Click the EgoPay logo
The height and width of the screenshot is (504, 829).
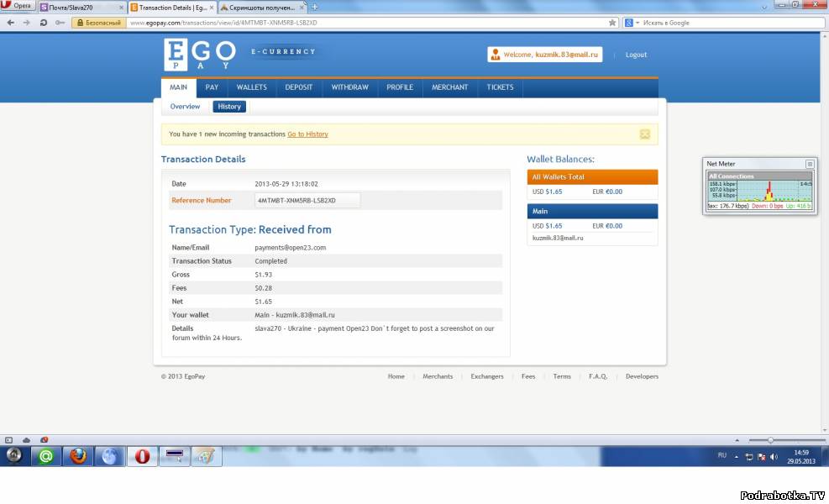pos(200,55)
